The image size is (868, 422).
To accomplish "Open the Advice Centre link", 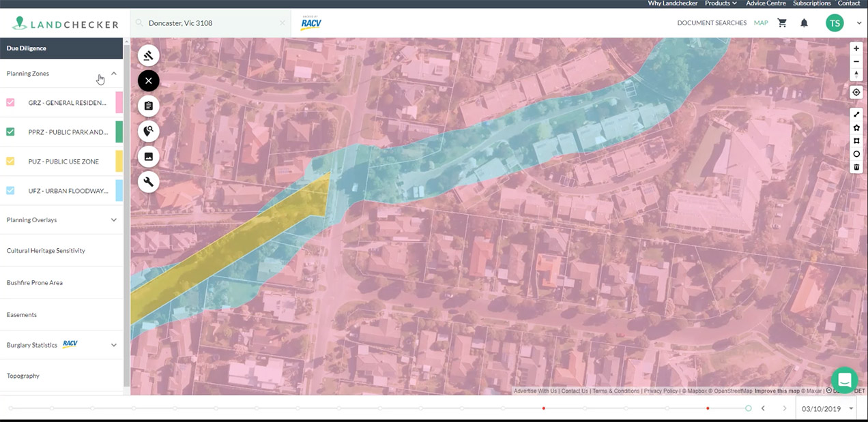I will pyautogui.click(x=766, y=3).
